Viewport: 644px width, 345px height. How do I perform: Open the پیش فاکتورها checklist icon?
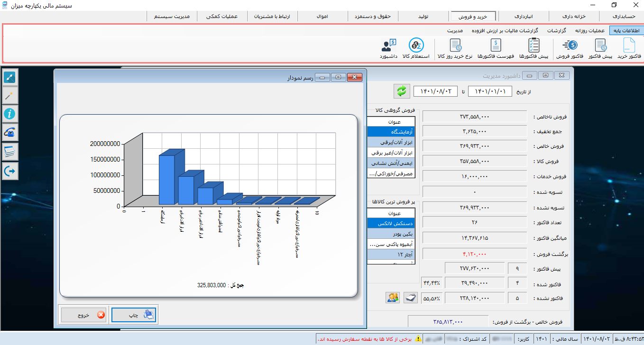pos(534,49)
